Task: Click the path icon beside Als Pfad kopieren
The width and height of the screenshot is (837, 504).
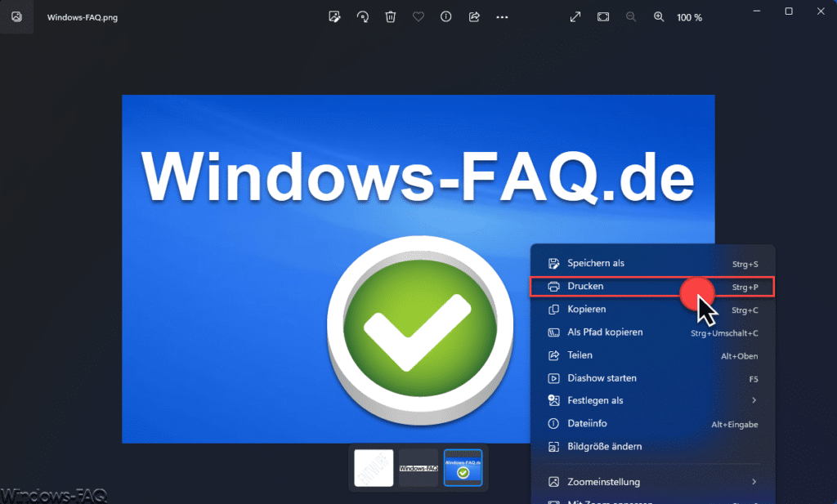Action: tap(553, 332)
